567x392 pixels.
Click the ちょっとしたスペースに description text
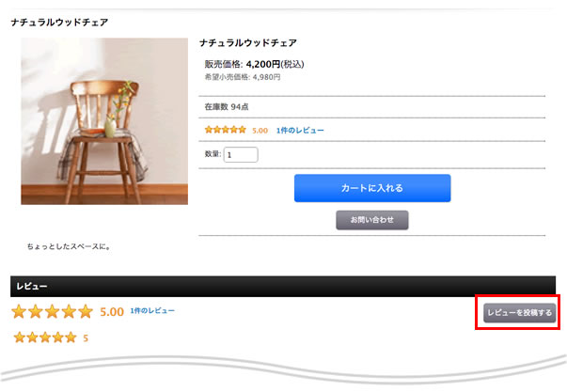(x=69, y=246)
